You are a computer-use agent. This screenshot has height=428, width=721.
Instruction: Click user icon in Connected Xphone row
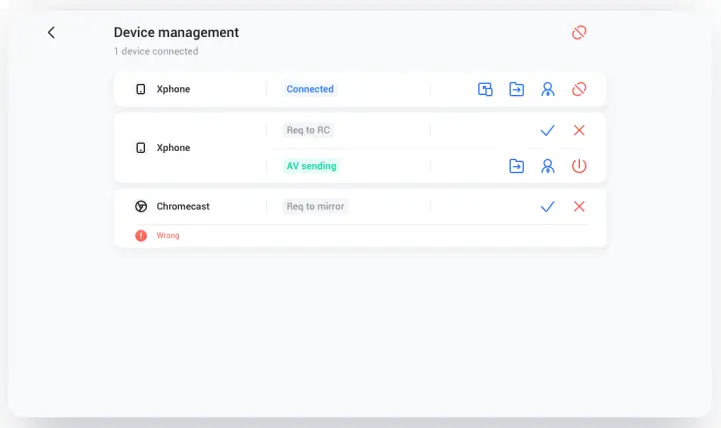click(x=548, y=89)
